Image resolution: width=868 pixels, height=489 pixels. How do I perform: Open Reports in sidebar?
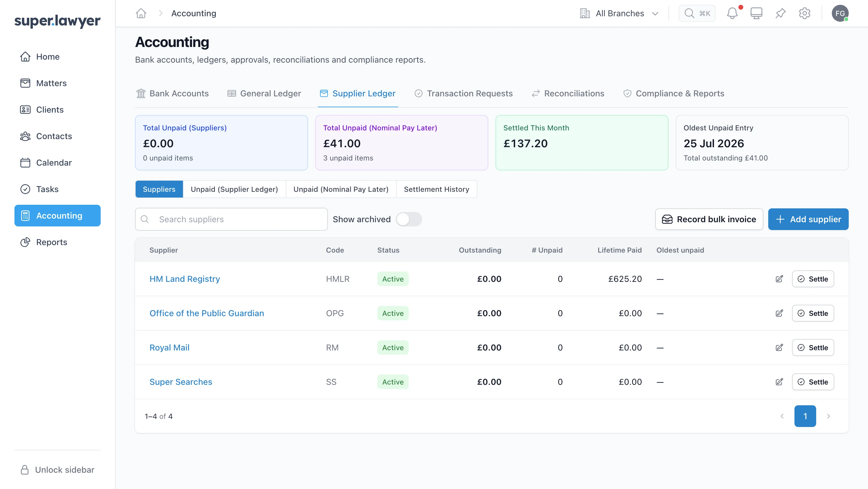tap(57, 242)
